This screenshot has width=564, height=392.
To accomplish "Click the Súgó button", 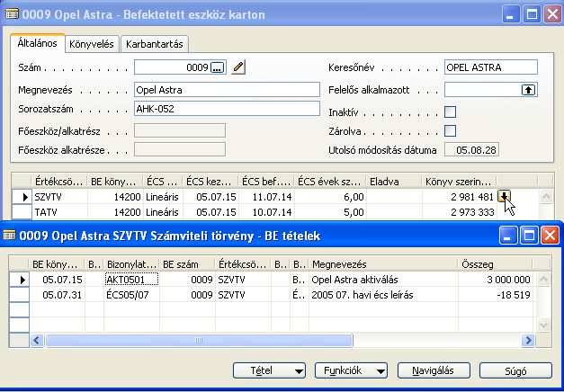I will coord(515,370).
